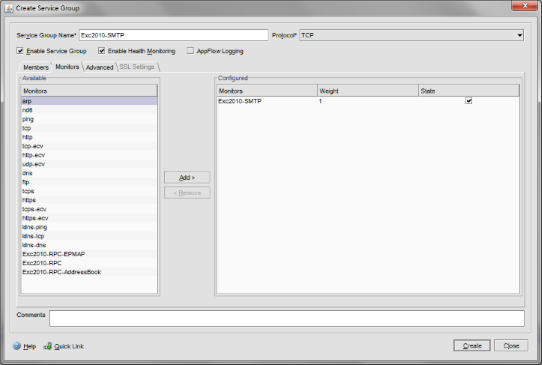Select the Exc2010-RPC monitor
This screenshot has height=365, width=542.
[89, 263]
